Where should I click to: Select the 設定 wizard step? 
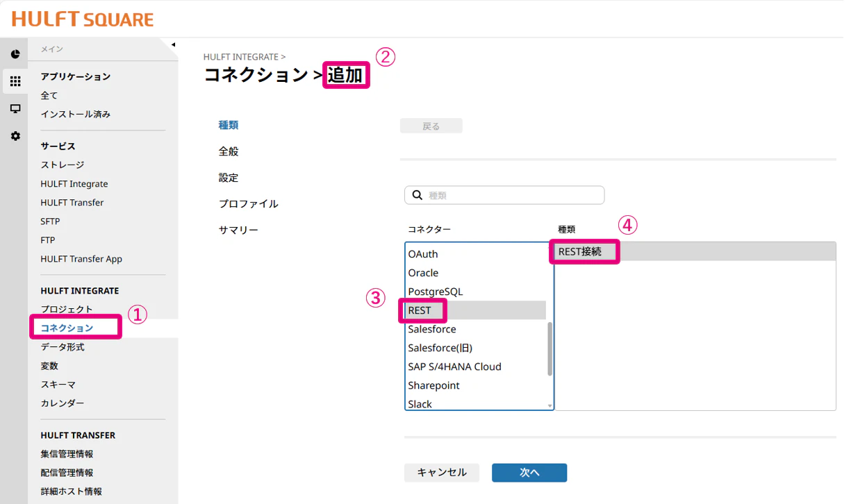[229, 178]
